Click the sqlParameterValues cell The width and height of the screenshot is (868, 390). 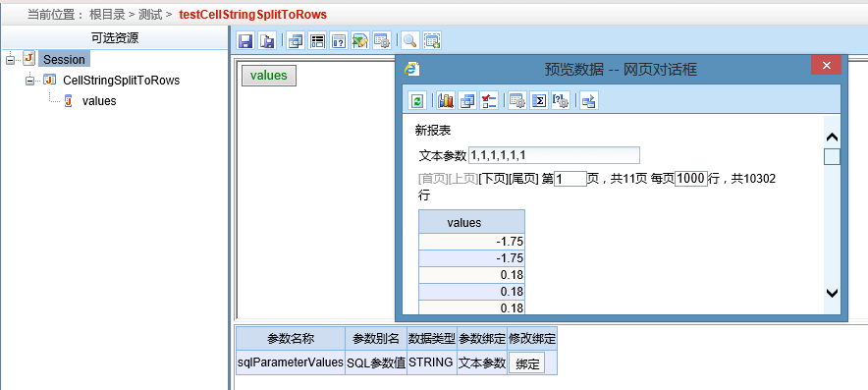pyautogui.click(x=291, y=362)
